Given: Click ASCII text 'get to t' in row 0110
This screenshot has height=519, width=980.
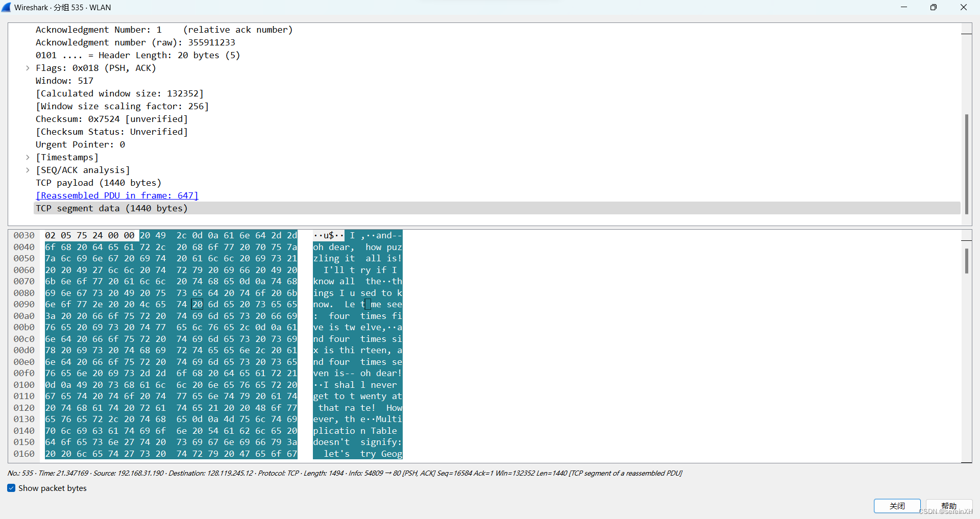Looking at the screenshot, I should [334, 396].
